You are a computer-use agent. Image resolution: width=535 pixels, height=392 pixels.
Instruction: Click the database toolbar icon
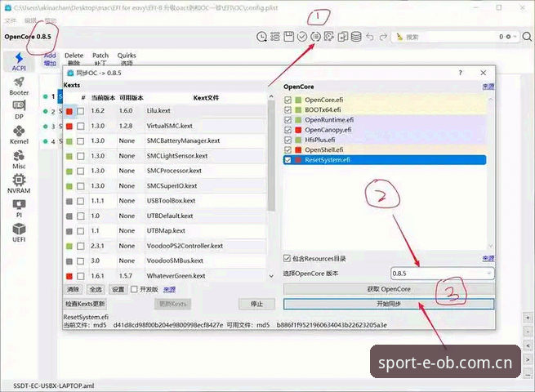(356, 36)
